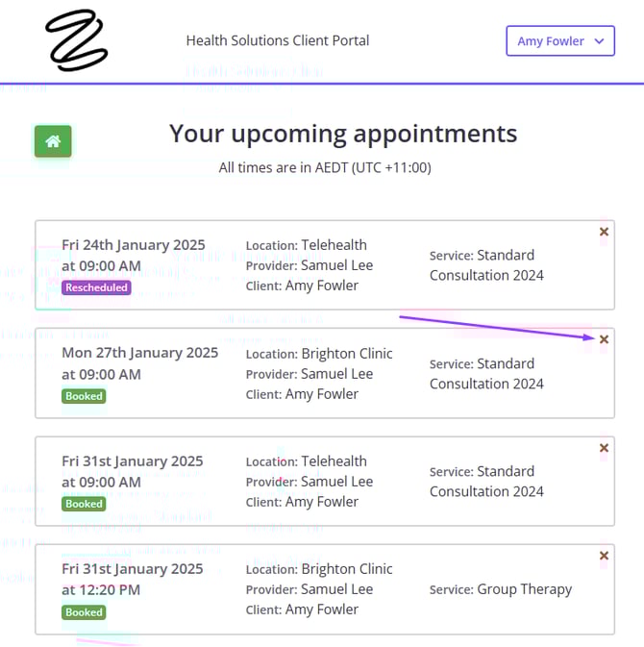
Task: Select the Fri 24th January 2025 appointment date
Action: 133,245
